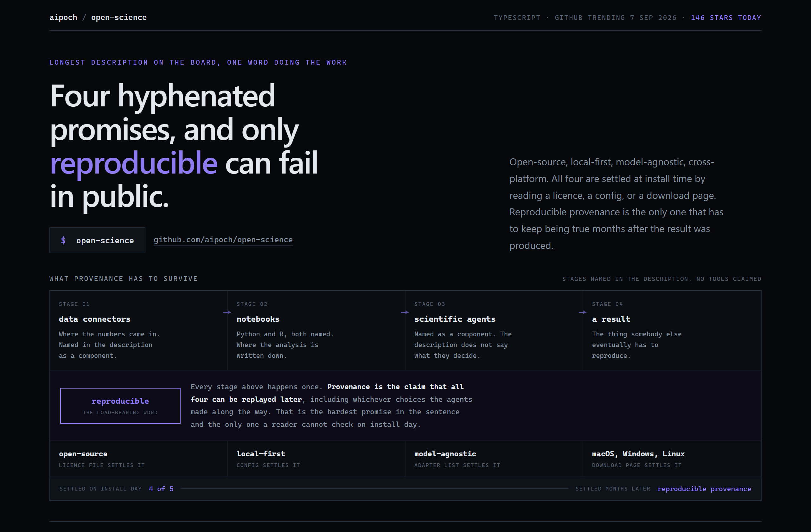Click the 'WHAT PROVENANCE HAS TO SURVIVE' heading

click(x=124, y=279)
